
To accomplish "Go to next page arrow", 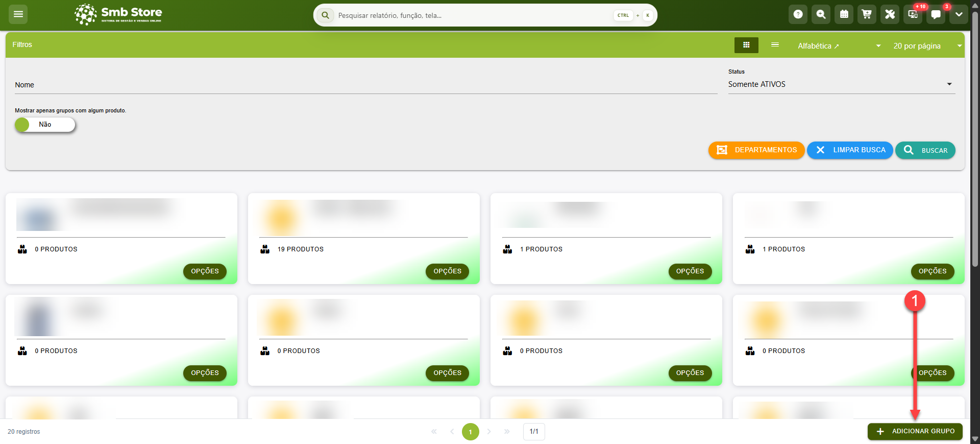I will coord(489,432).
